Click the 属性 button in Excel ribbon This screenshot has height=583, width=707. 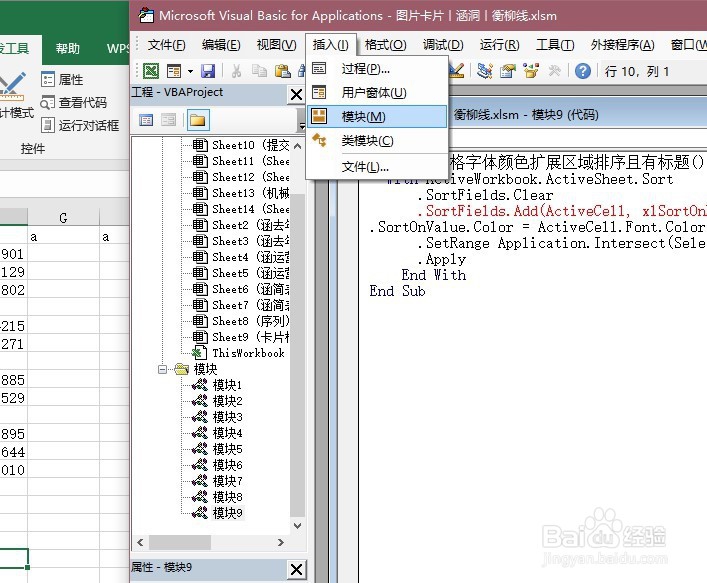[x=62, y=80]
